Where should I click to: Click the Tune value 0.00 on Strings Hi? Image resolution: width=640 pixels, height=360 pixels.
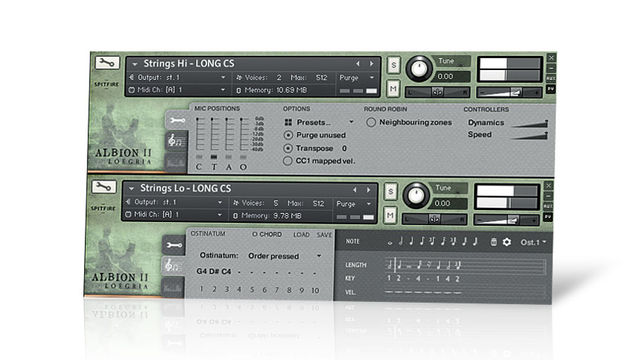coord(445,76)
